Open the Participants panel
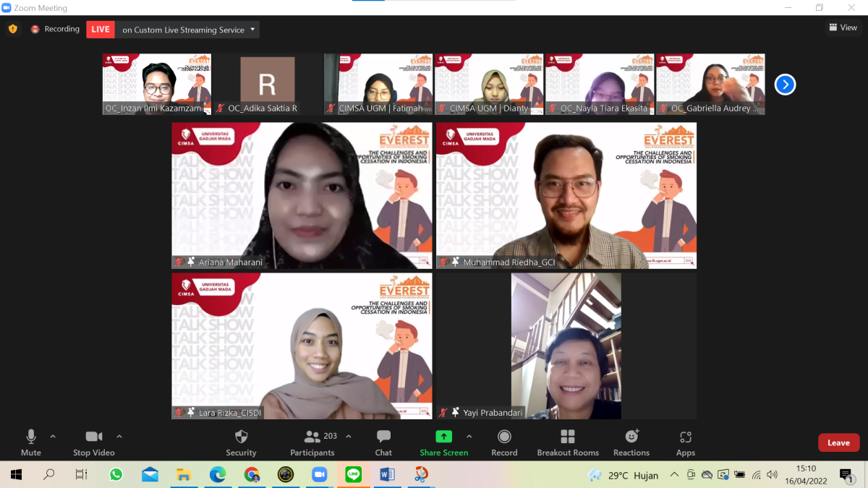Screen dimensions: 868x488 [312, 441]
